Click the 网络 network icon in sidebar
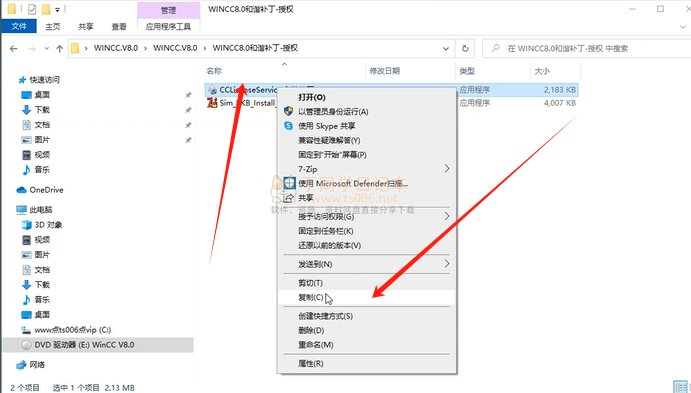The height and width of the screenshot is (393, 691). (21, 365)
